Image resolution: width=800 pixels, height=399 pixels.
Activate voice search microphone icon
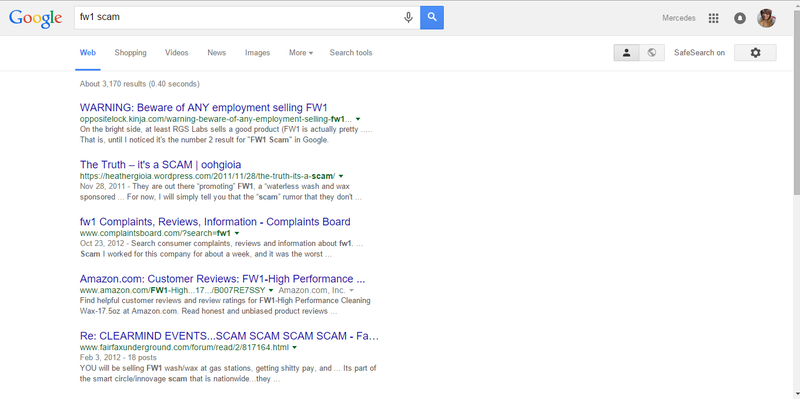pyautogui.click(x=408, y=18)
